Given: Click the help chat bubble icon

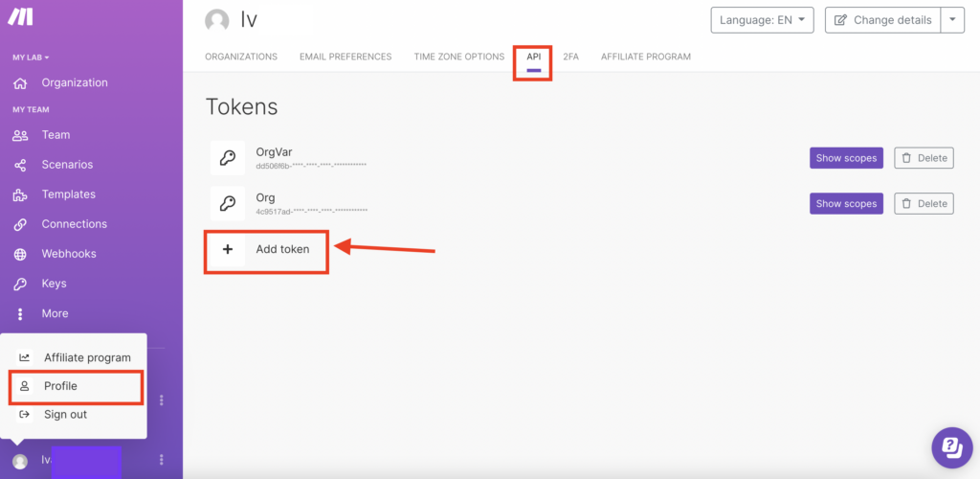Looking at the screenshot, I should tap(952, 446).
